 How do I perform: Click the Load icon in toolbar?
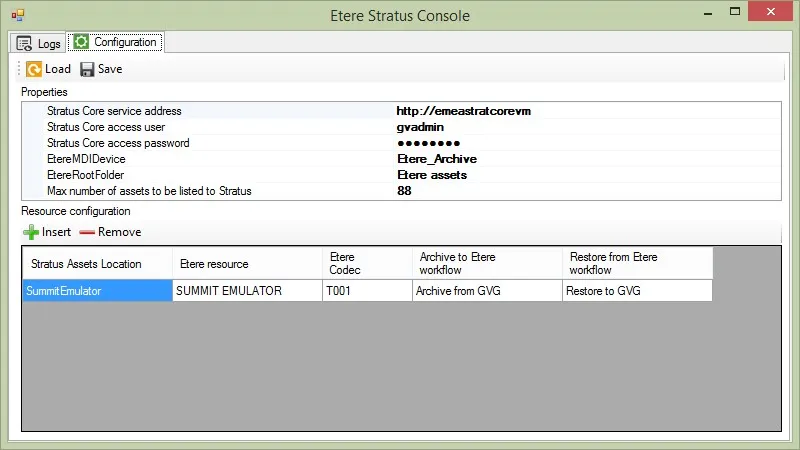pyautogui.click(x=34, y=69)
